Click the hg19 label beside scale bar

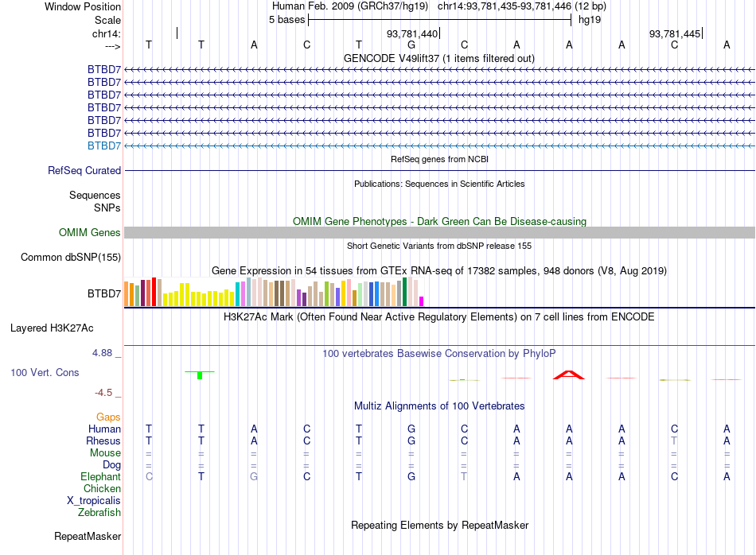coord(590,20)
